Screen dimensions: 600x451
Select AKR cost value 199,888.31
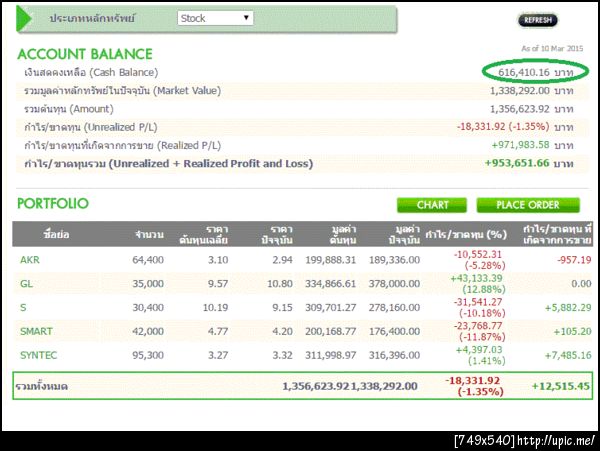pos(331,260)
